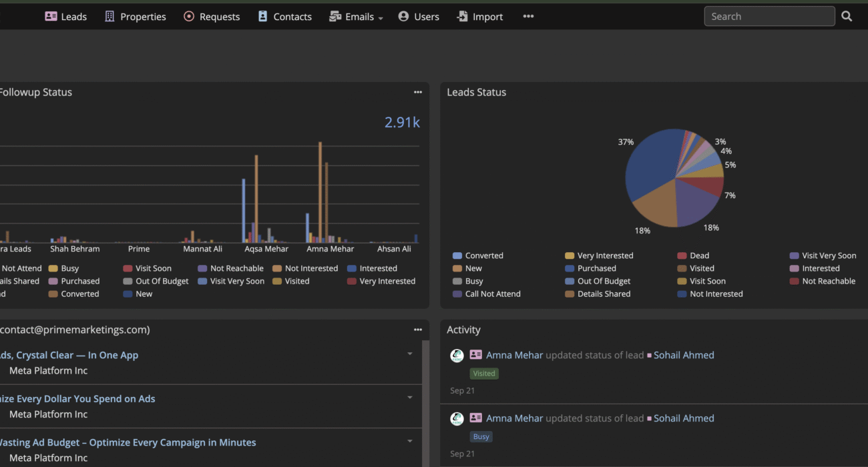Open the three-dot more menu in navbar
Screen dimensions: 868x467
528,17
